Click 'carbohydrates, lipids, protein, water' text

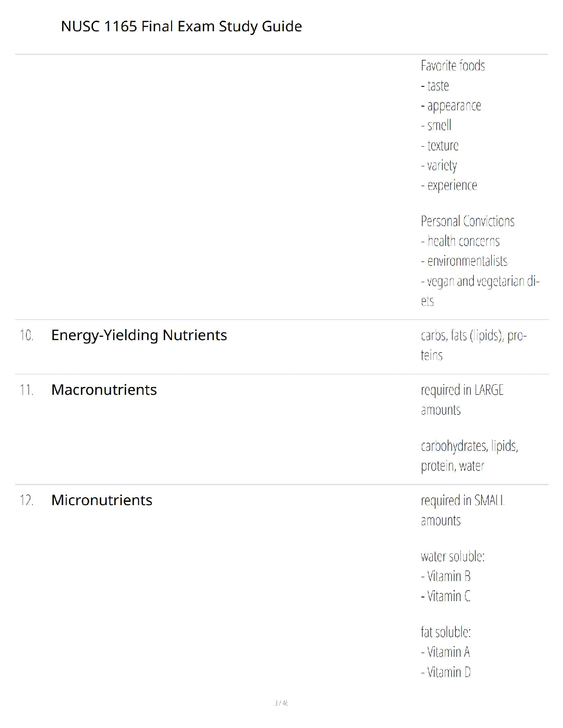coord(470,455)
